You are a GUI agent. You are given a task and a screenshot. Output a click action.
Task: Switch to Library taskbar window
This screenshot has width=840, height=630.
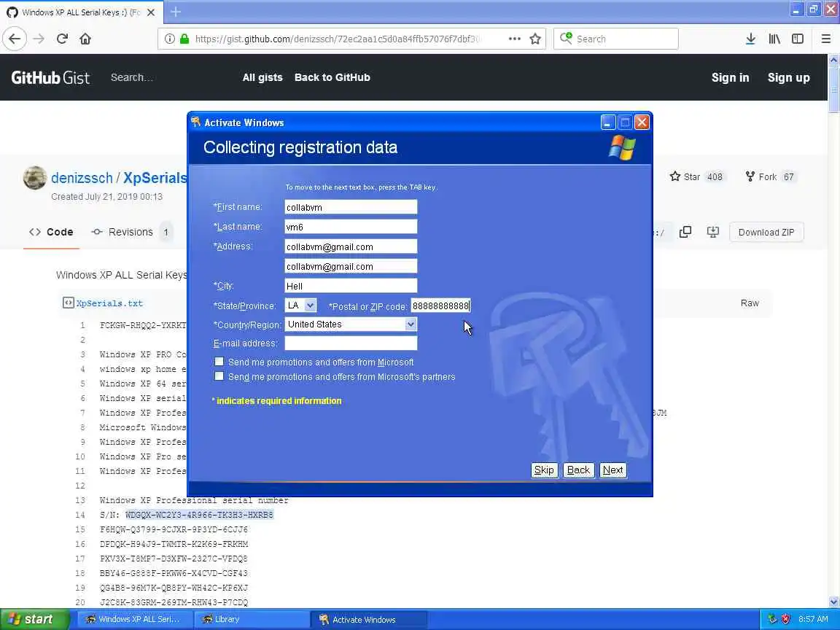(x=251, y=619)
